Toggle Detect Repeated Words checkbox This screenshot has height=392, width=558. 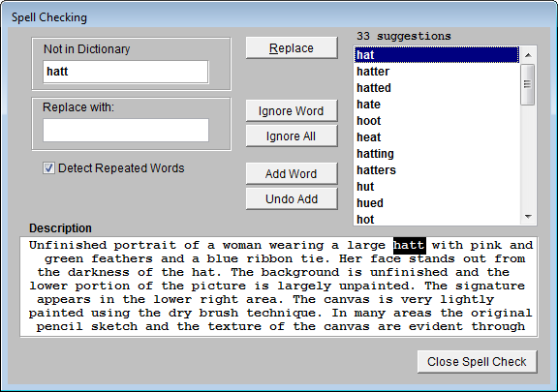point(48,167)
